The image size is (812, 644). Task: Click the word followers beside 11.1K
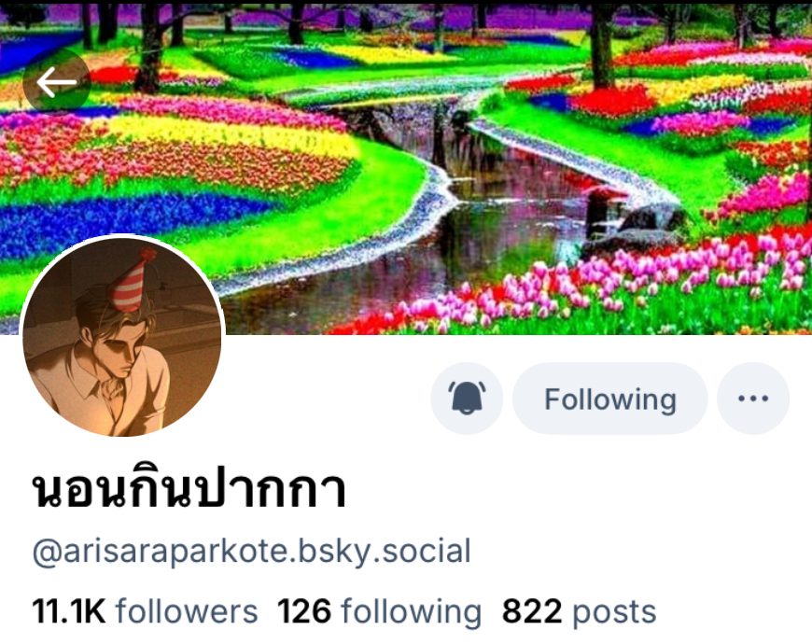[x=187, y=611]
